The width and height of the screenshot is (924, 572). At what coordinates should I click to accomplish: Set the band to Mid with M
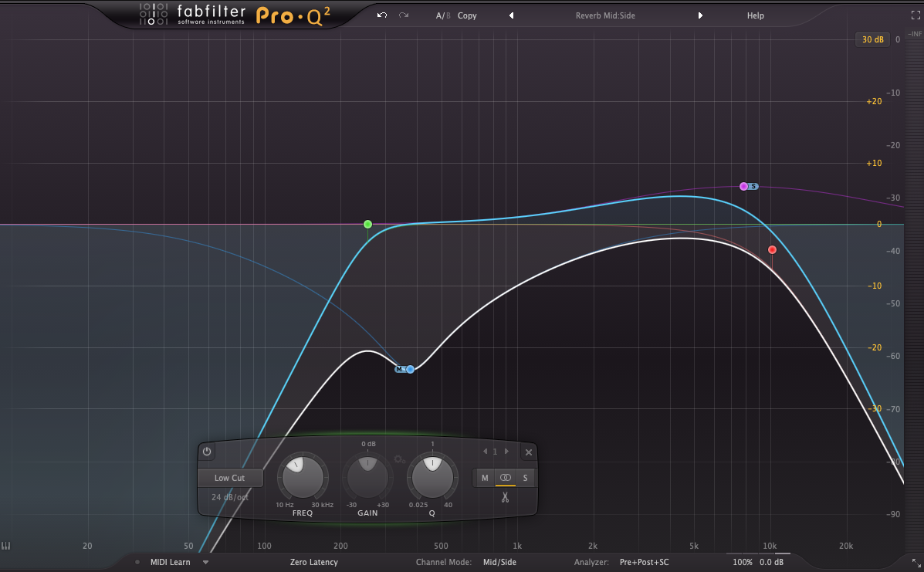(x=485, y=478)
